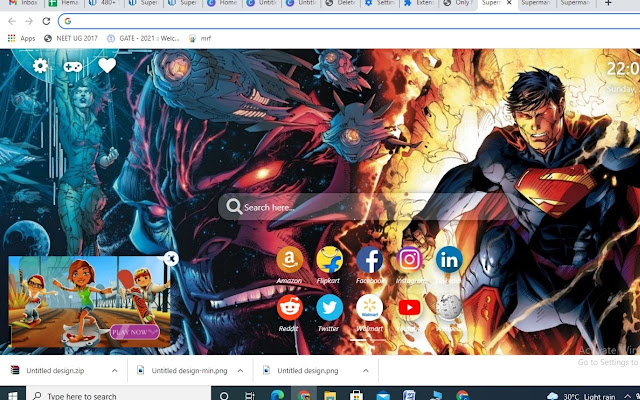Click the Chrome address bar
This screenshot has width=640, height=400.
coord(351,21)
